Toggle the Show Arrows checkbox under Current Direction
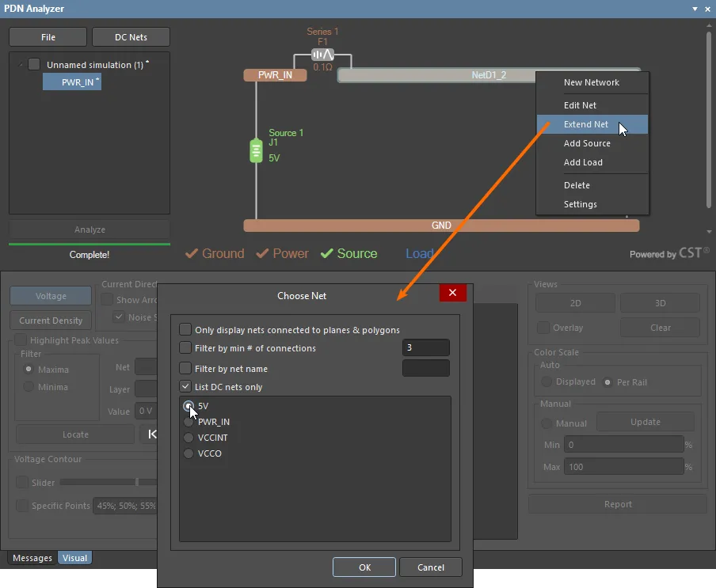 click(x=107, y=299)
